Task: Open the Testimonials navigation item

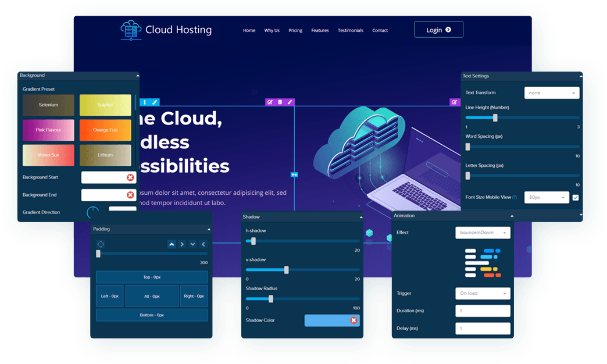Action: 351,30
